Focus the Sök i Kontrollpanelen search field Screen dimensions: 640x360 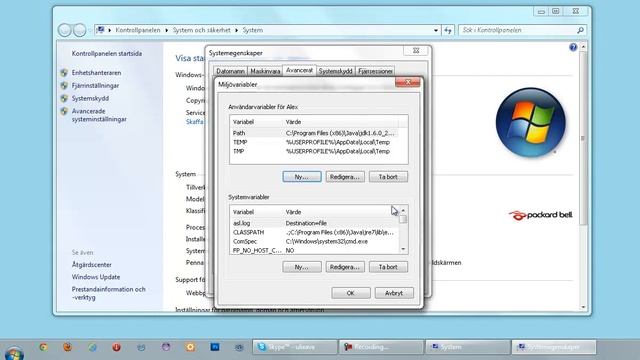(x=518, y=30)
